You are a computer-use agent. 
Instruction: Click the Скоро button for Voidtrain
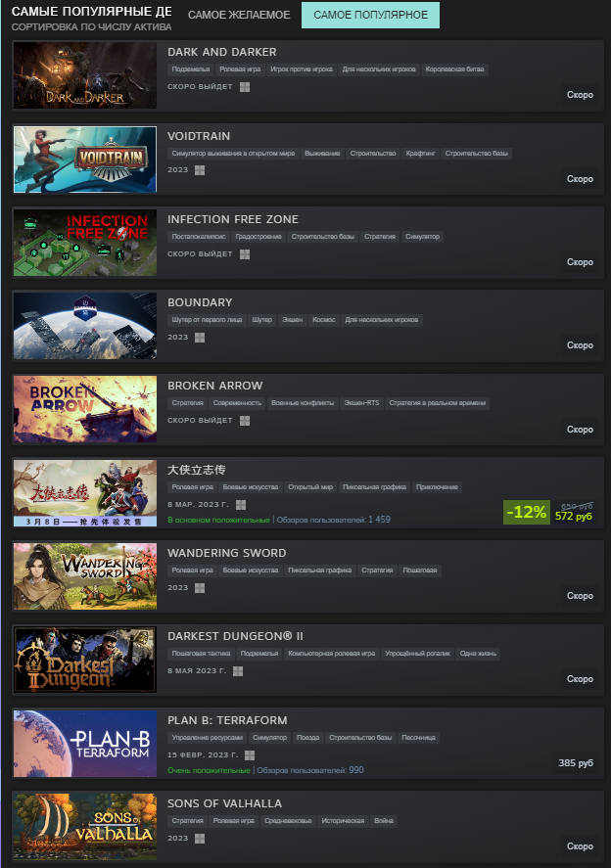(580, 179)
